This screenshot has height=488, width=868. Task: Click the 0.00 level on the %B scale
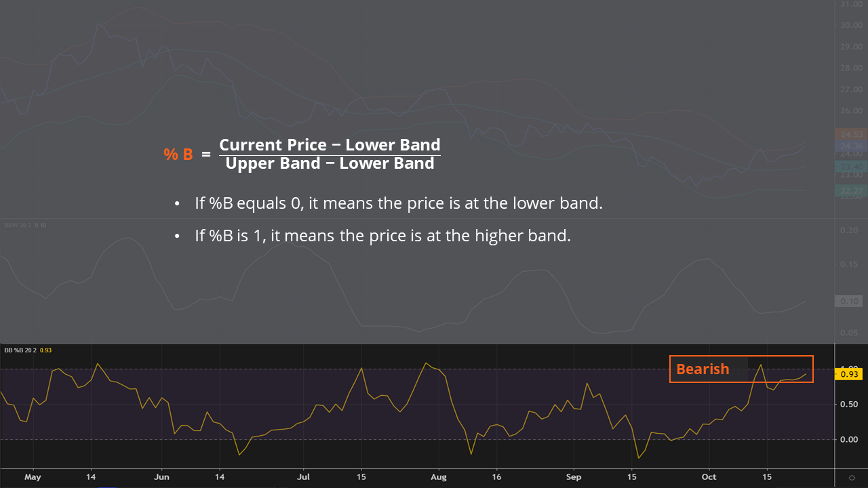pyautogui.click(x=849, y=439)
